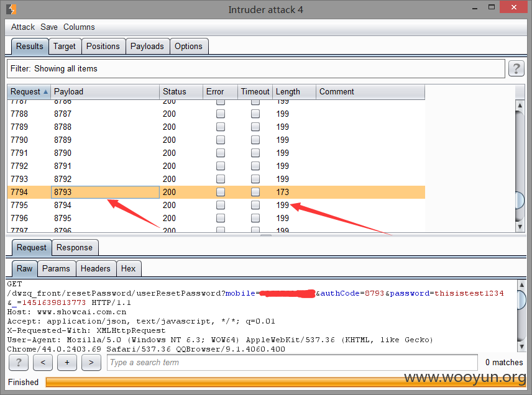Click results table scroll up arrow

pyautogui.click(x=520, y=105)
